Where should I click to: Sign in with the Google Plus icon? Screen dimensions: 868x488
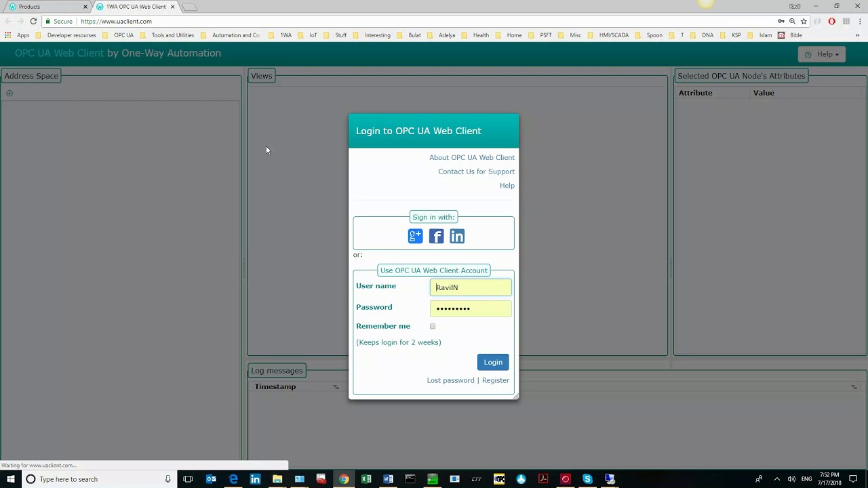pyautogui.click(x=415, y=236)
